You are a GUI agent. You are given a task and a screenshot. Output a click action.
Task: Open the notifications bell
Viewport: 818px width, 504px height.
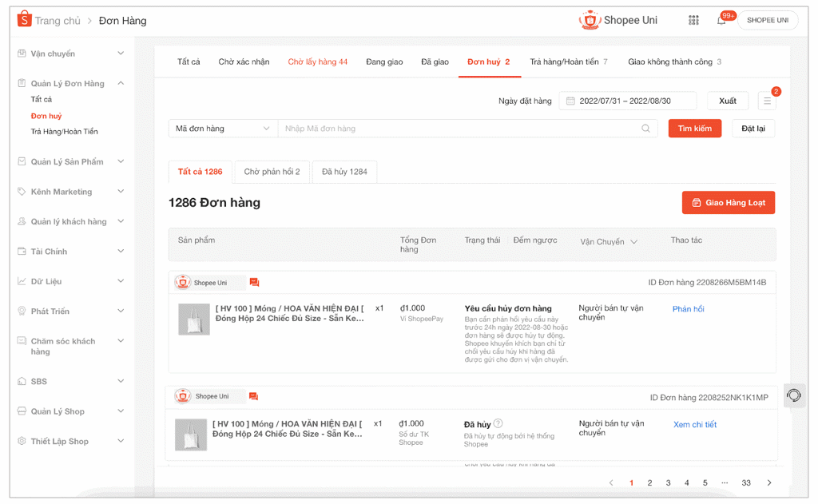tap(721, 21)
